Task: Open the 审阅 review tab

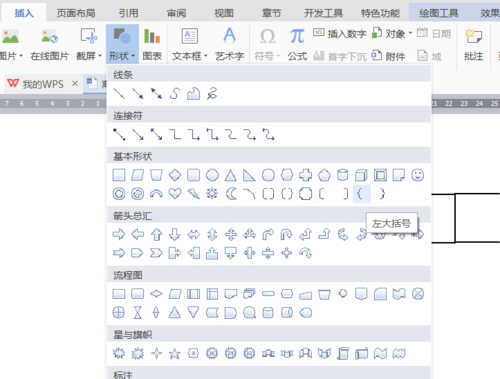Action: point(176,13)
